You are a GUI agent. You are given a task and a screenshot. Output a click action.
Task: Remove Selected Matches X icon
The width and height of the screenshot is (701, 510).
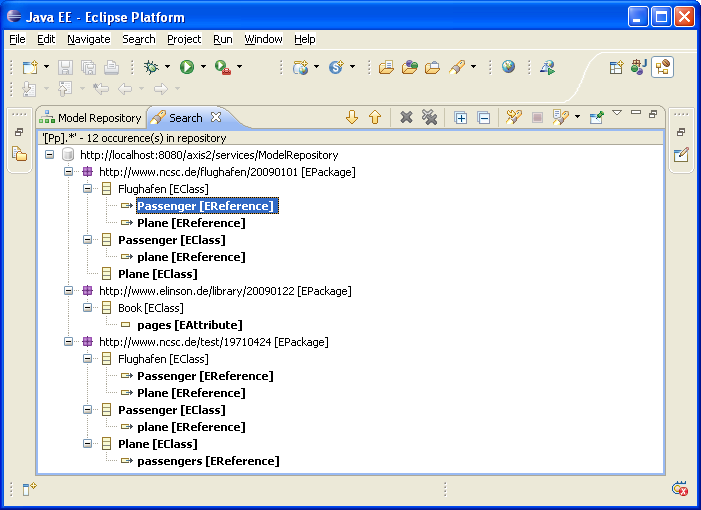coord(406,118)
